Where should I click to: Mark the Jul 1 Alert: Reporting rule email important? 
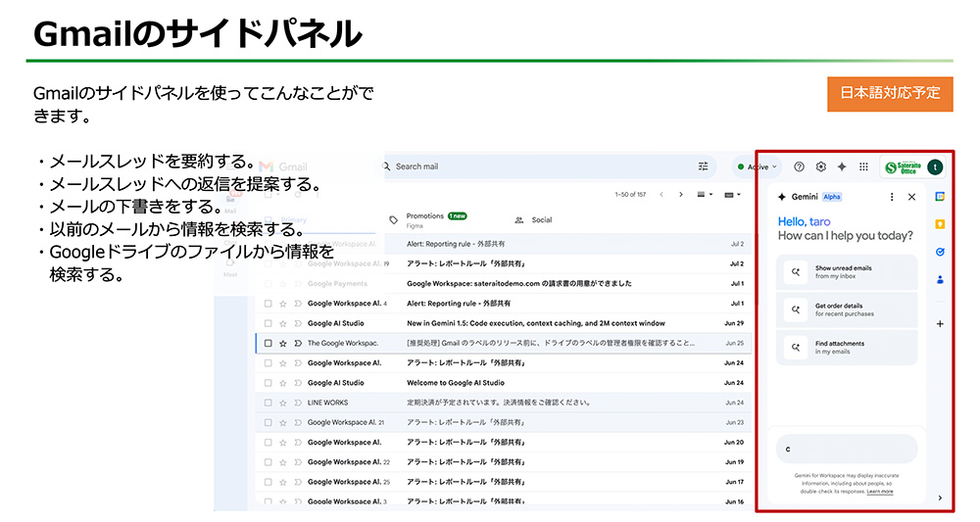[298, 304]
